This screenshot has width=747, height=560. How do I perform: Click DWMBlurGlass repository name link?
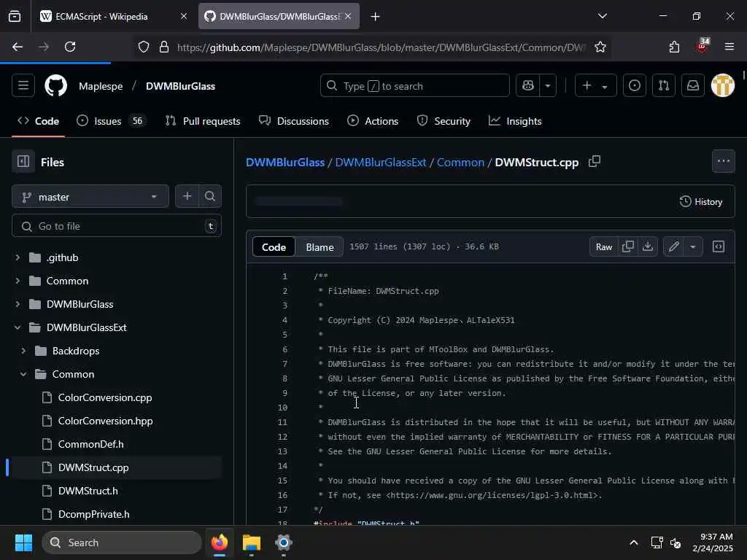coord(181,86)
